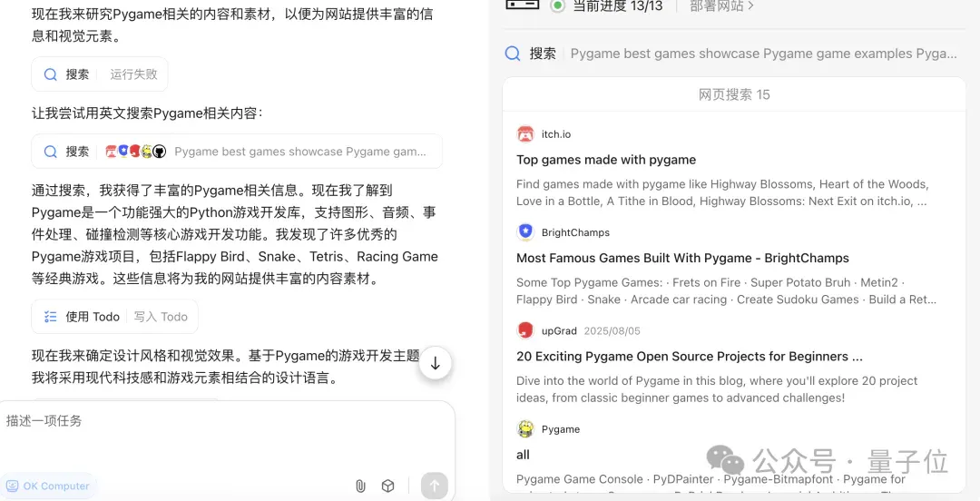Click the right panel search query text
The width and height of the screenshot is (980, 501).
point(763,54)
